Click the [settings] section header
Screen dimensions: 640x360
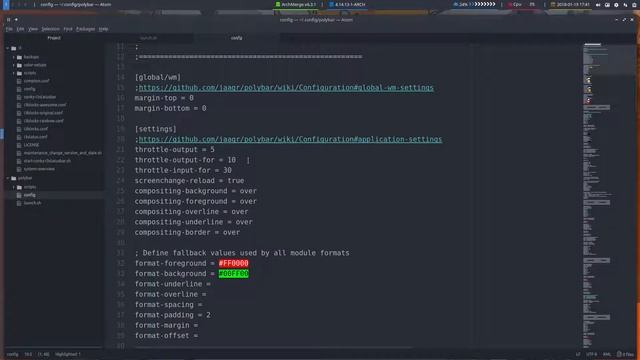pos(156,129)
